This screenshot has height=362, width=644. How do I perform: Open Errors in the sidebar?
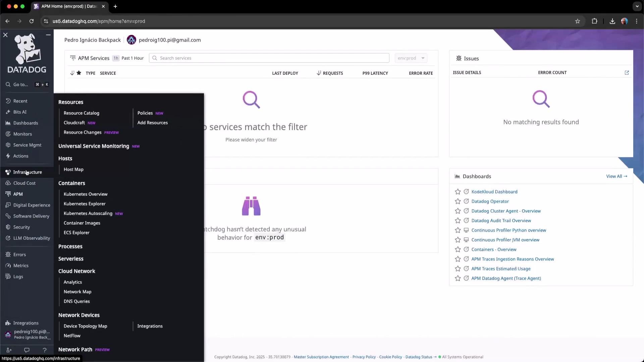click(x=19, y=255)
